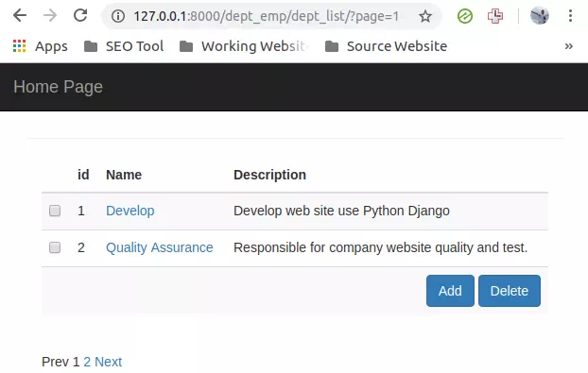This screenshot has width=588, height=373.
Task: Click the Delete button
Action: pyautogui.click(x=510, y=291)
